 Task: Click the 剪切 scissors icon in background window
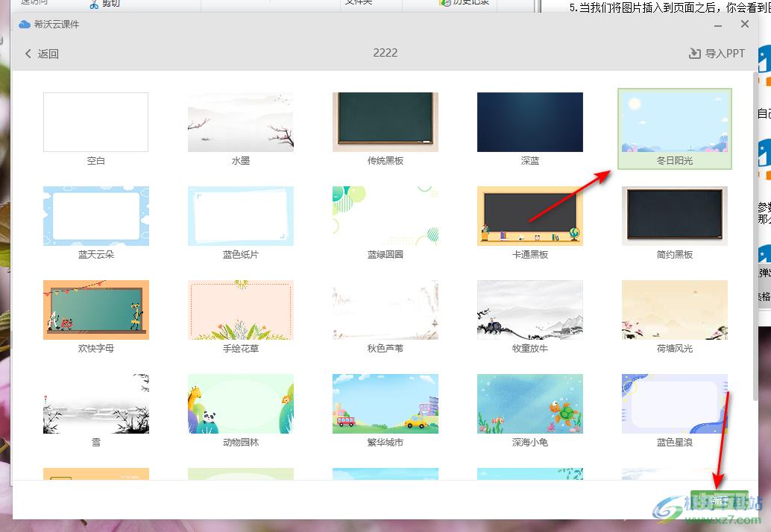[94, 4]
